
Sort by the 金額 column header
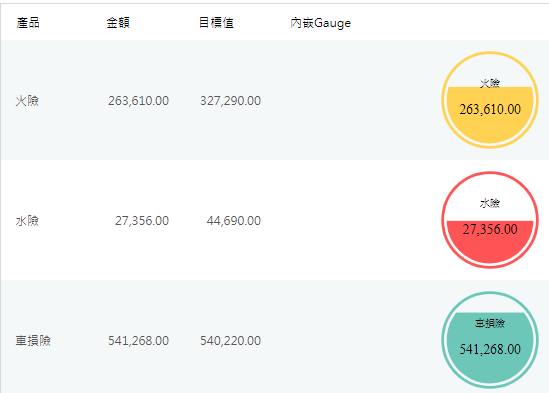point(118,23)
